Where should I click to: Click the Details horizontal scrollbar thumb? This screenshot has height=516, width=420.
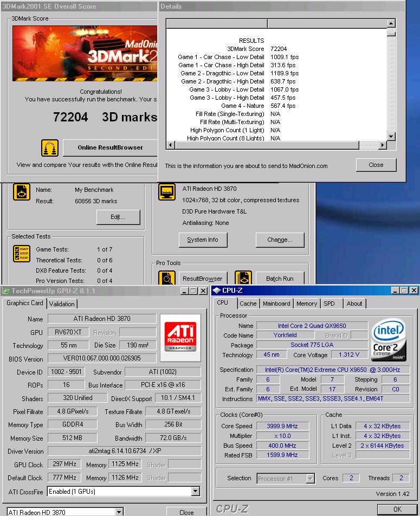267,145
